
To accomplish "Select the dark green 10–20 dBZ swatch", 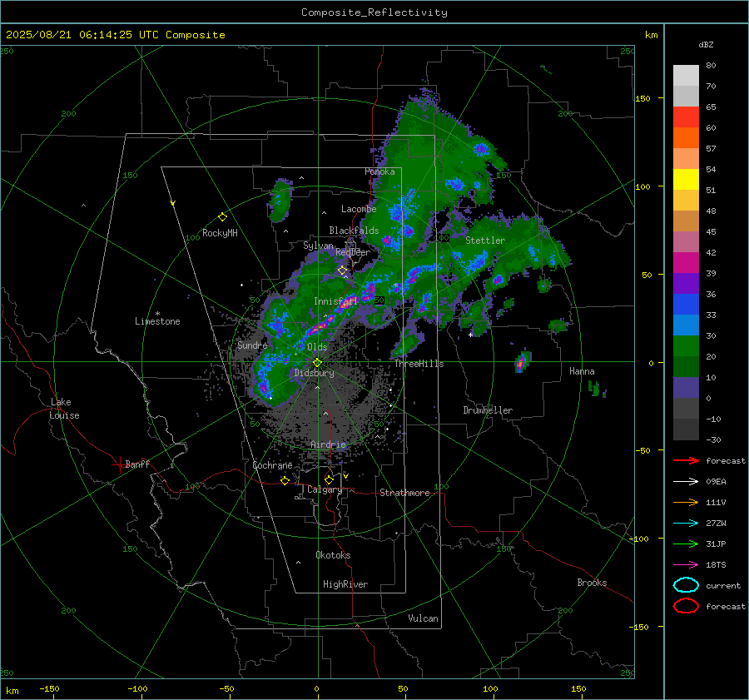I will [686, 367].
